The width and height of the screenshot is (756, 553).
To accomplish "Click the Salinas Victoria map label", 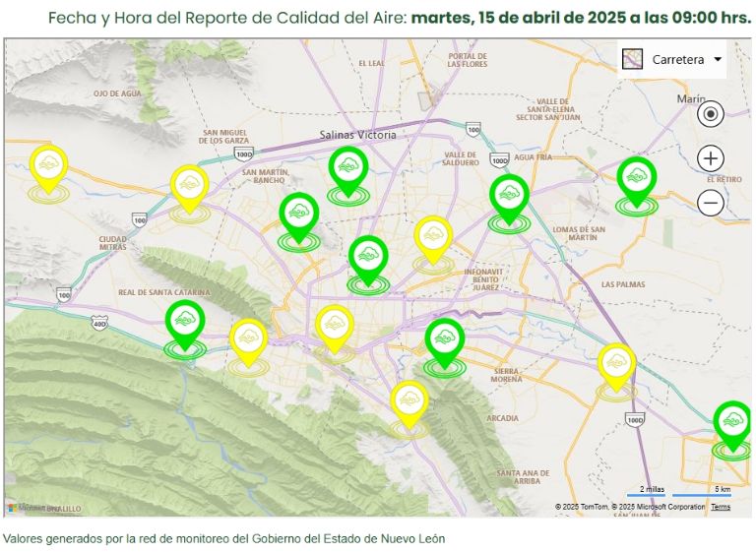I will pyautogui.click(x=357, y=135).
